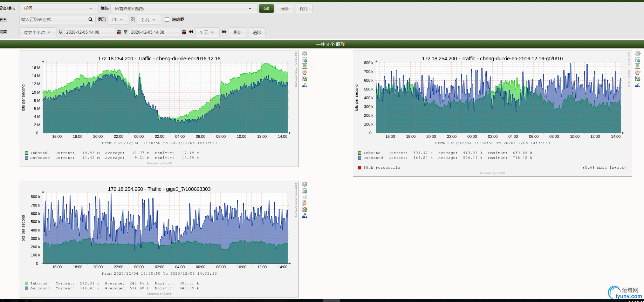Toggle the 缩略图 thumbnails checkbox

167,20
